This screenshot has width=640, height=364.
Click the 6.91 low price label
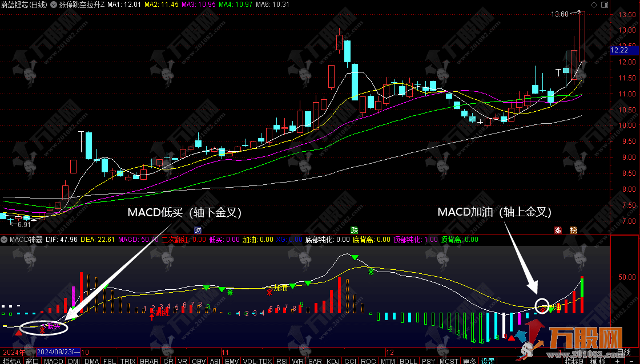click(x=24, y=224)
